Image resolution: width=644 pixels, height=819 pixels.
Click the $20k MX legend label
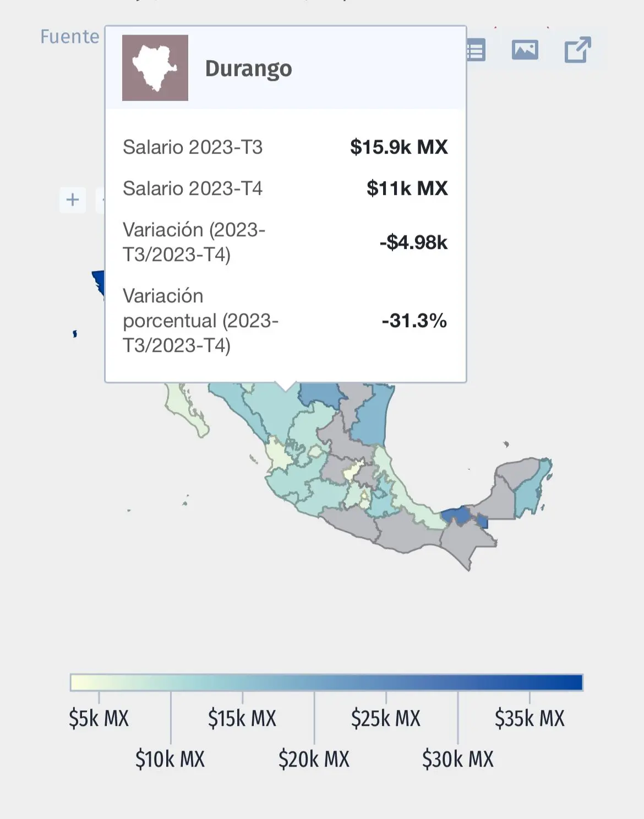tap(314, 759)
